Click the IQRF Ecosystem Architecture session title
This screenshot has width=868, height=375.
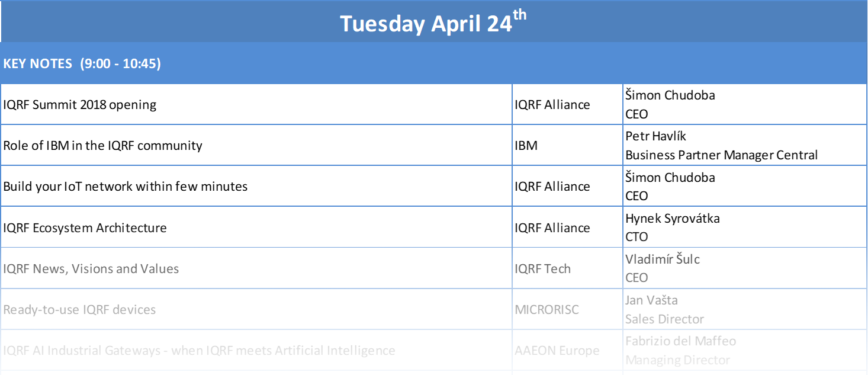(85, 227)
